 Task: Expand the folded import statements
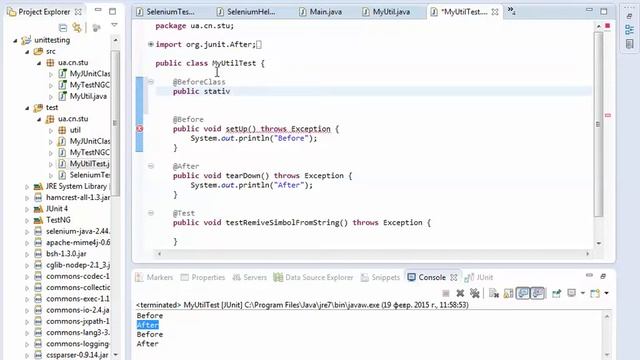coord(151,44)
